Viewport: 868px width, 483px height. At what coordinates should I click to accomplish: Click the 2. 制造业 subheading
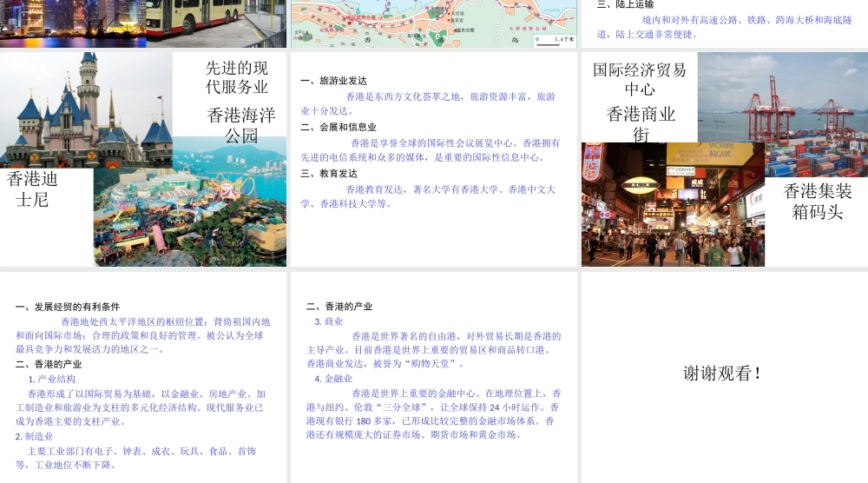click(35, 436)
